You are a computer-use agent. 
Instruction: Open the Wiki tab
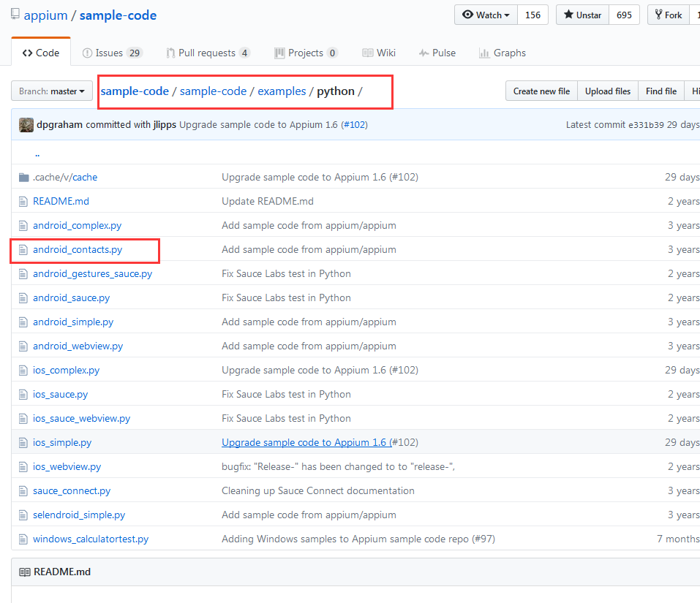tap(379, 53)
